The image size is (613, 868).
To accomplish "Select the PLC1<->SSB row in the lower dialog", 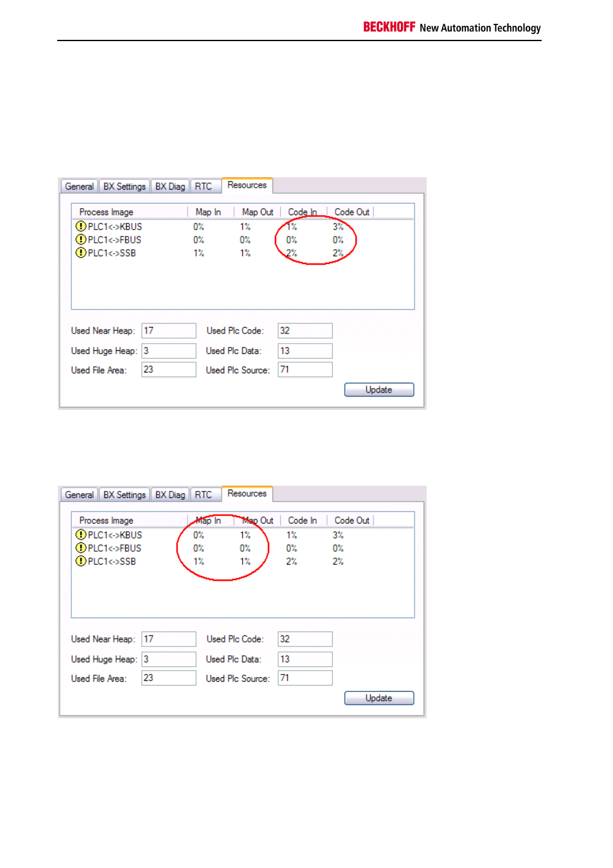I will pyautogui.click(x=243, y=562).
